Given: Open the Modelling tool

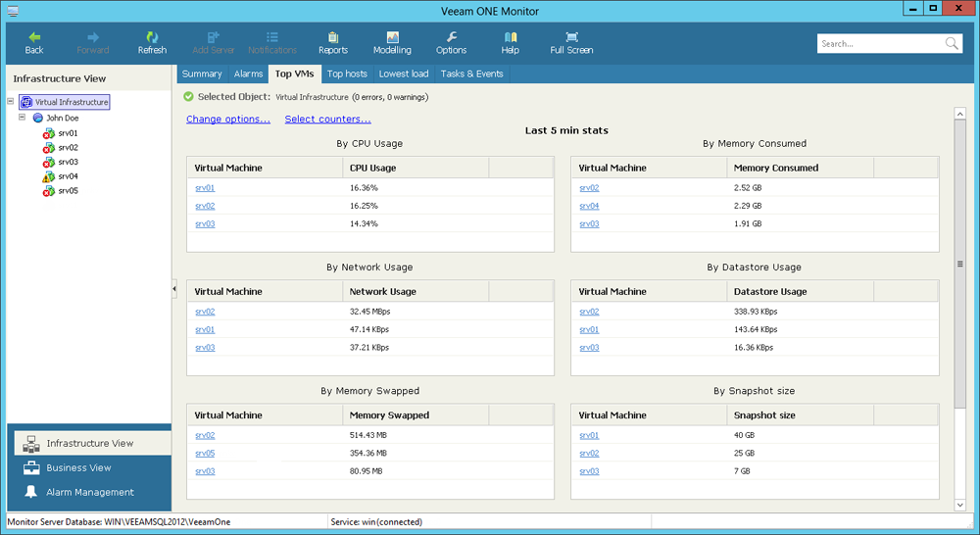Looking at the screenshot, I should coord(392,43).
